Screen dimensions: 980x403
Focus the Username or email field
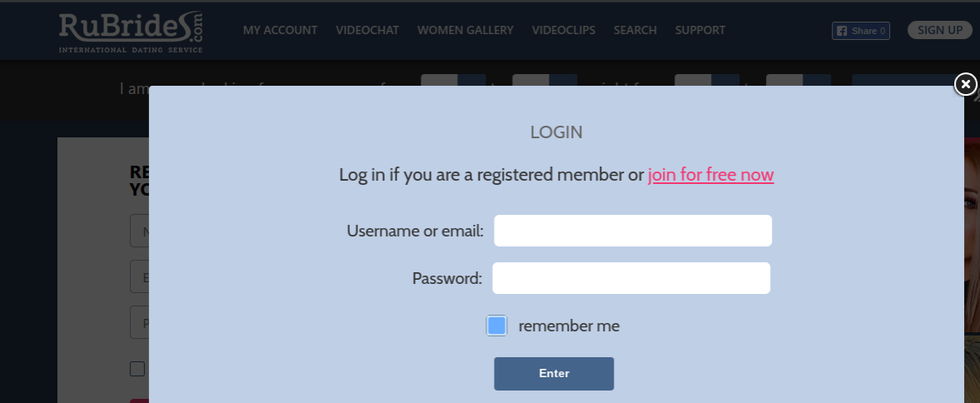633,231
